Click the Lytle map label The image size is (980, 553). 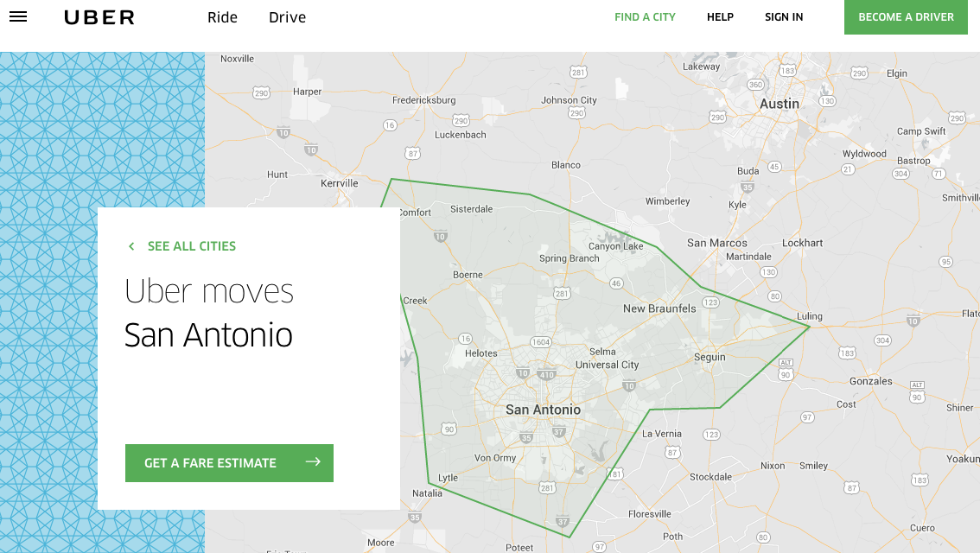(x=448, y=478)
